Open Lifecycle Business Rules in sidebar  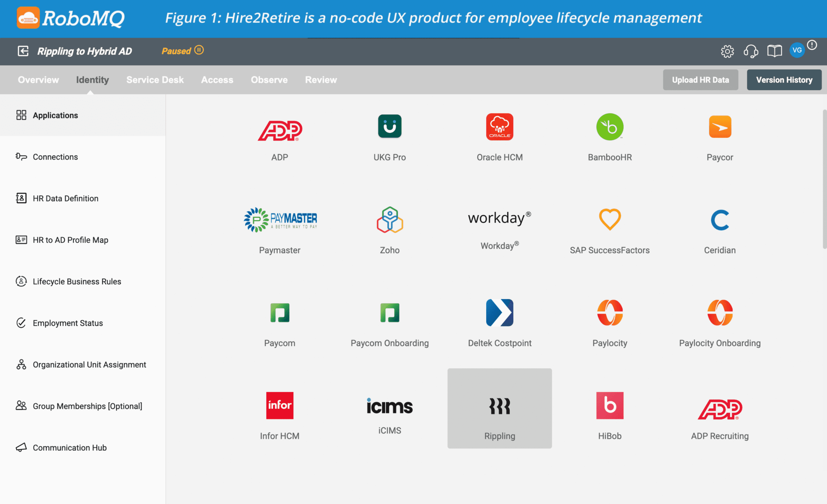(x=77, y=281)
